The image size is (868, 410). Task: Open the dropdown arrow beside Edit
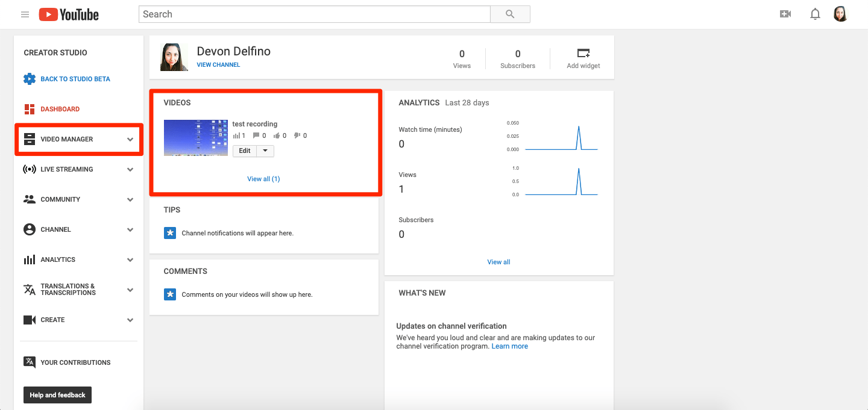(265, 151)
